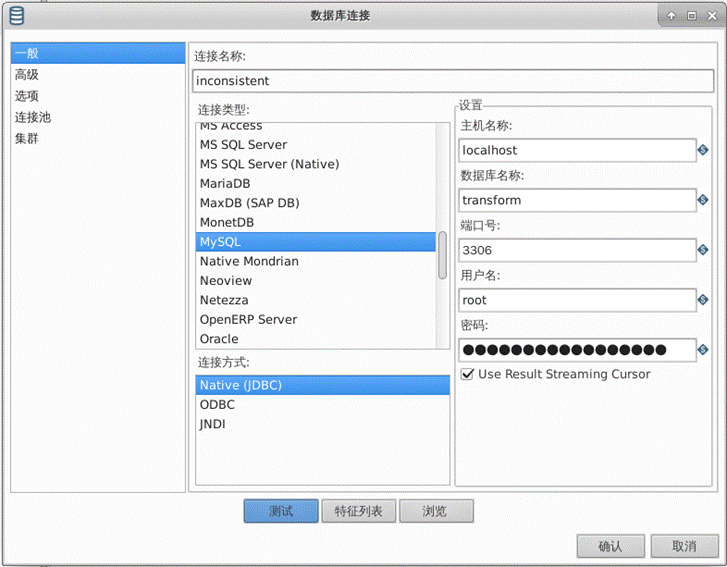Select MaxDB (SAP DB) connection type
Screen dimensions: 727x567
pyautogui.click(x=316, y=203)
